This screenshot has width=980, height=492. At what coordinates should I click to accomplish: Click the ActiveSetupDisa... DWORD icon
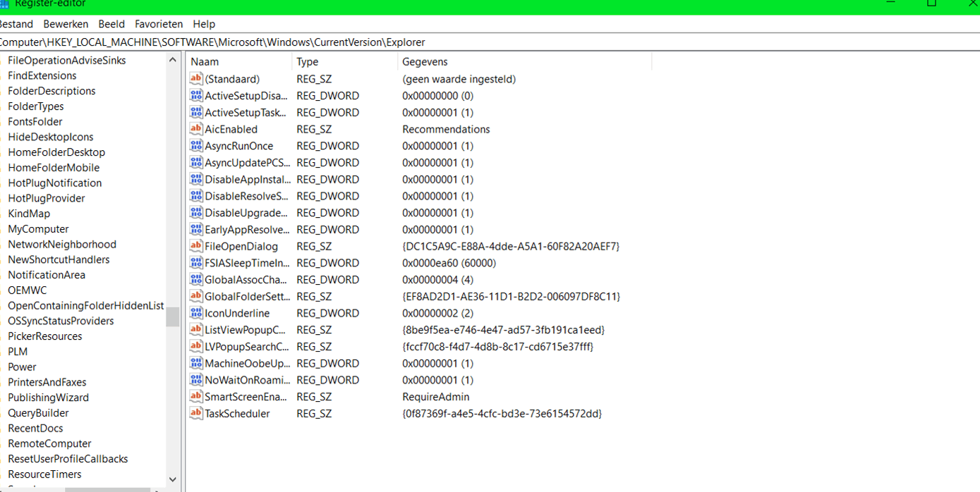[x=196, y=95]
